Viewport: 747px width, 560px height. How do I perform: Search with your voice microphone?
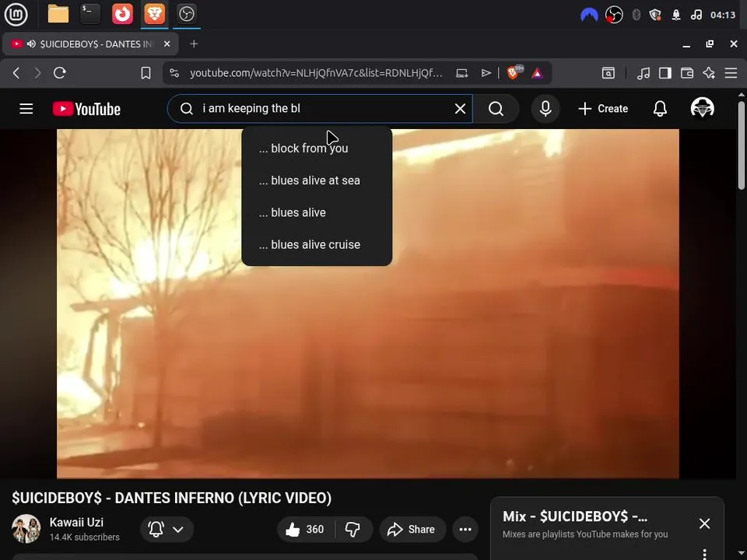(x=545, y=109)
